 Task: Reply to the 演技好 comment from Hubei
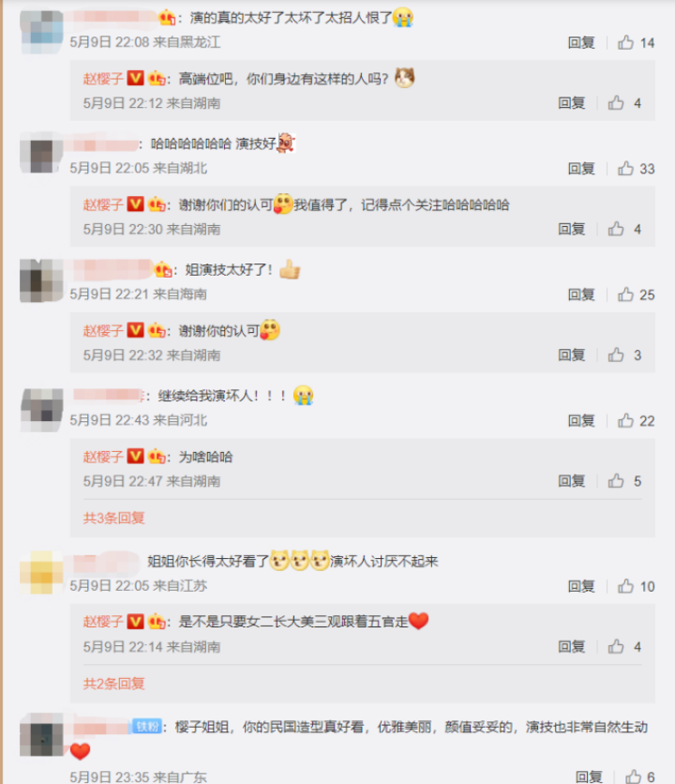click(581, 169)
